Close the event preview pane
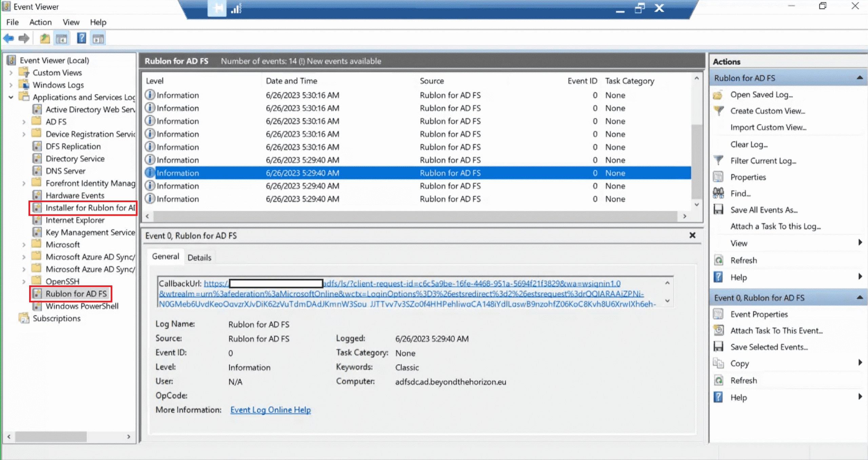Viewport: 868px width, 460px height. [692, 235]
